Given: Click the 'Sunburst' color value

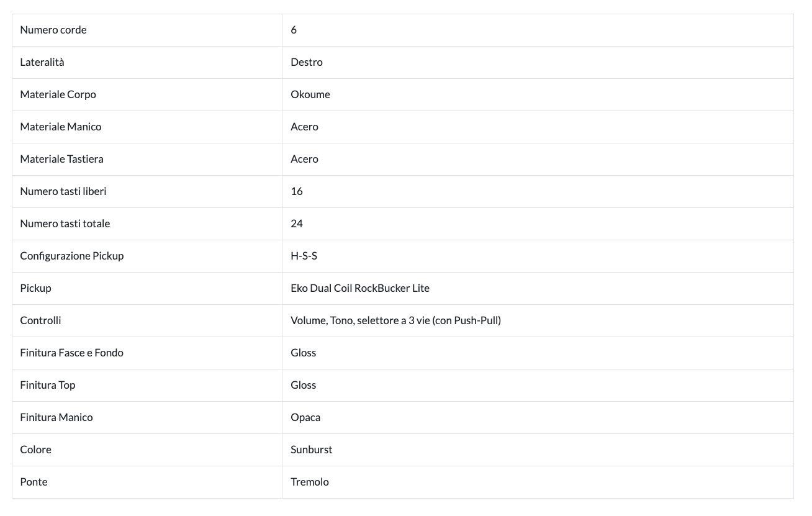Looking at the screenshot, I should pyautogui.click(x=312, y=450).
